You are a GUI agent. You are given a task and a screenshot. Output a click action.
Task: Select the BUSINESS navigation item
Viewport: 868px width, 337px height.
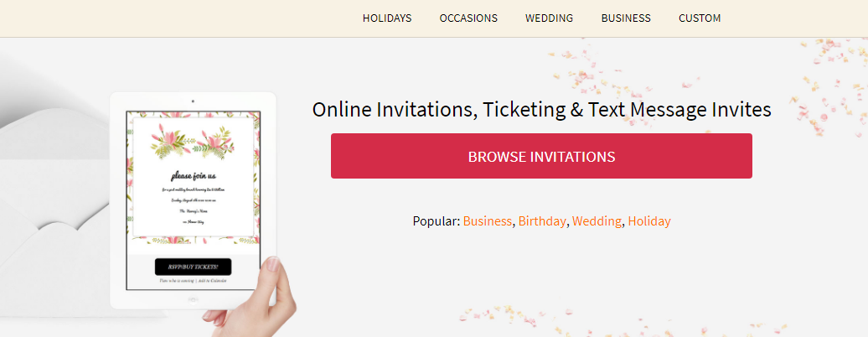coord(626,18)
